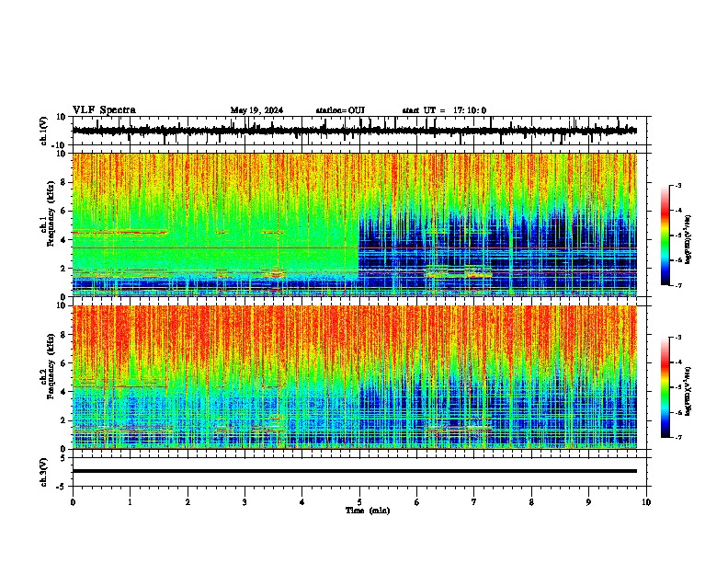728x563 pixels.
Task: Select the "May 19, 2024" date label
Action: [256, 110]
